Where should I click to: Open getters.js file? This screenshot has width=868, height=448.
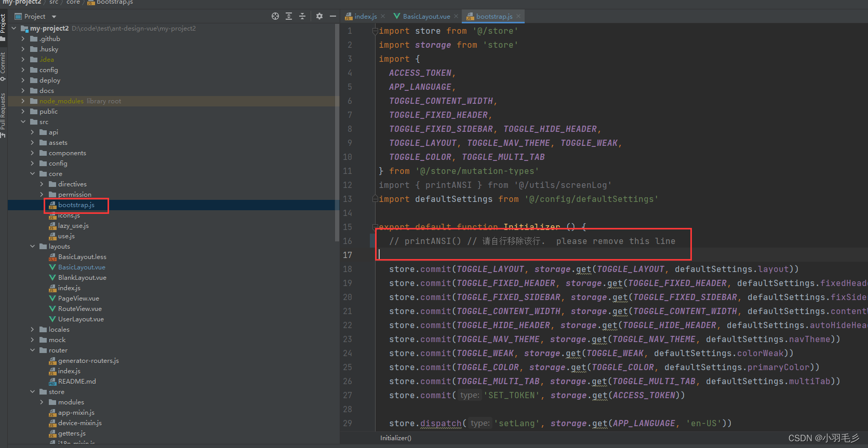click(72, 433)
